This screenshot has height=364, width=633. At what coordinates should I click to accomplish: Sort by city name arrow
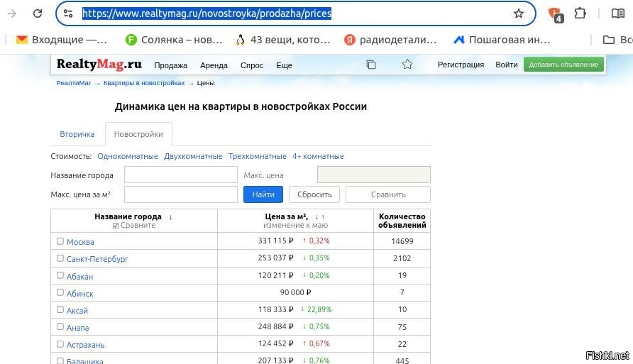point(171,217)
